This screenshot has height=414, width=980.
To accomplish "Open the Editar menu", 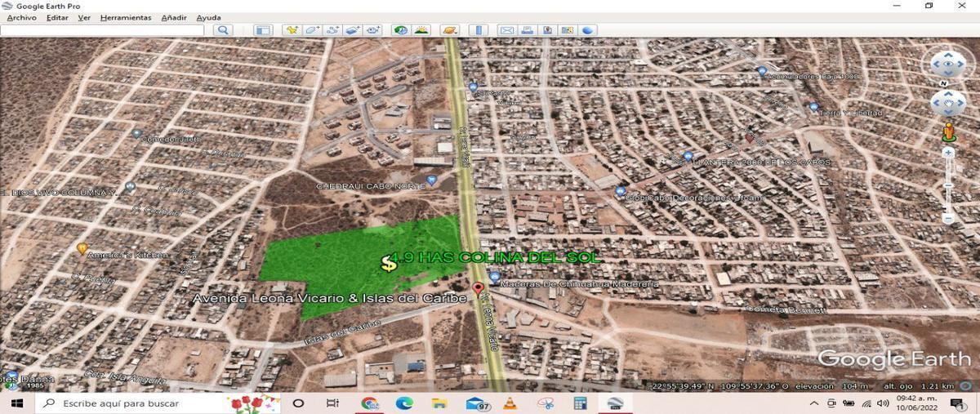I will [x=57, y=17].
